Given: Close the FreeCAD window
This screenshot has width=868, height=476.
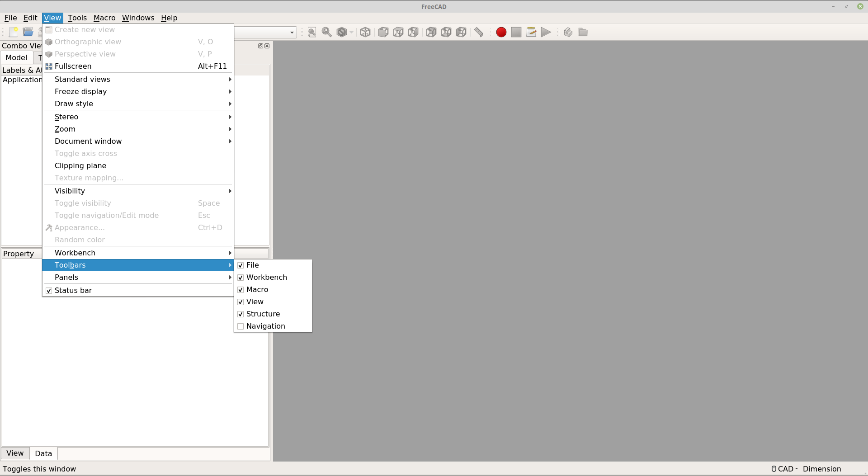Looking at the screenshot, I should pyautogui.click(x=860, y=6).
